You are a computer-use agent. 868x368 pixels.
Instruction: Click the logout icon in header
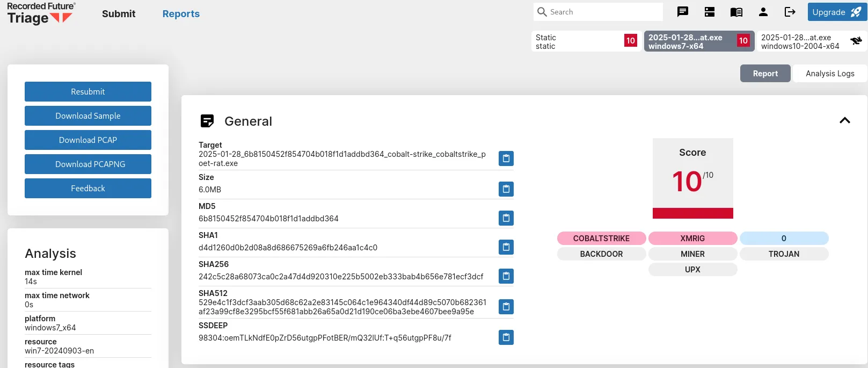click(x=790, y=12)
